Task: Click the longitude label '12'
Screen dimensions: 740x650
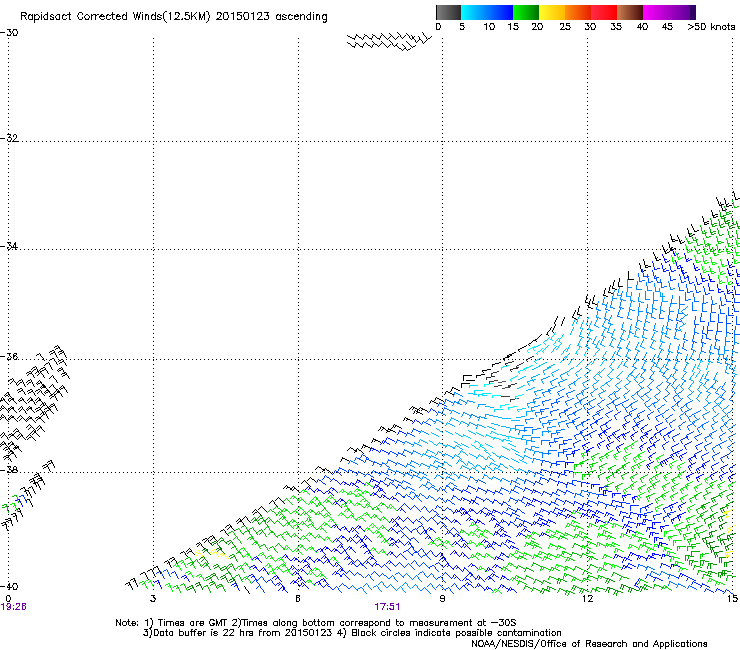Action: [587, 598]
